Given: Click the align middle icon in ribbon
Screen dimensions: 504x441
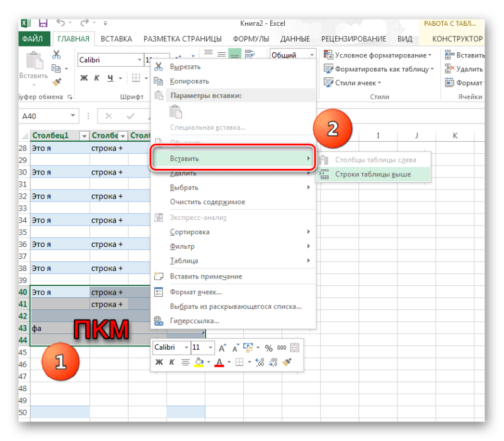Looking at the screenshot, I should point(222,54).
